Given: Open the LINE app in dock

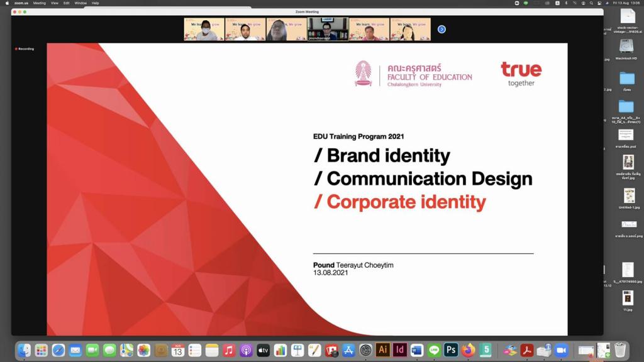Looking at the screenshot, I should [434, 350].
